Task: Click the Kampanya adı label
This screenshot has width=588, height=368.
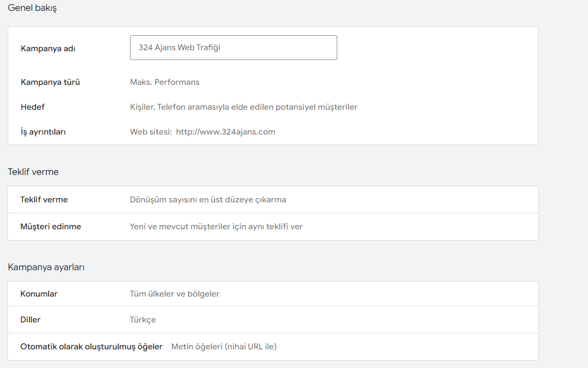Action: [48, 49]
